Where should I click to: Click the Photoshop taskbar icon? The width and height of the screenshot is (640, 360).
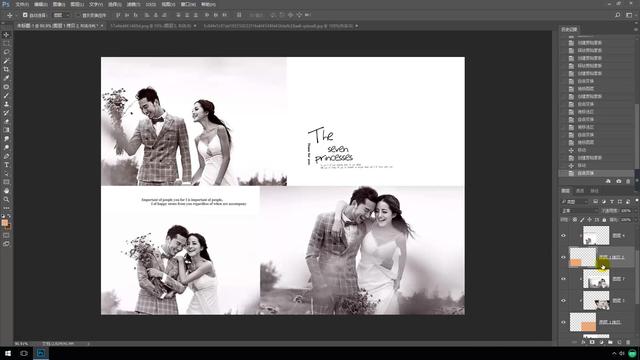[41, 353]
